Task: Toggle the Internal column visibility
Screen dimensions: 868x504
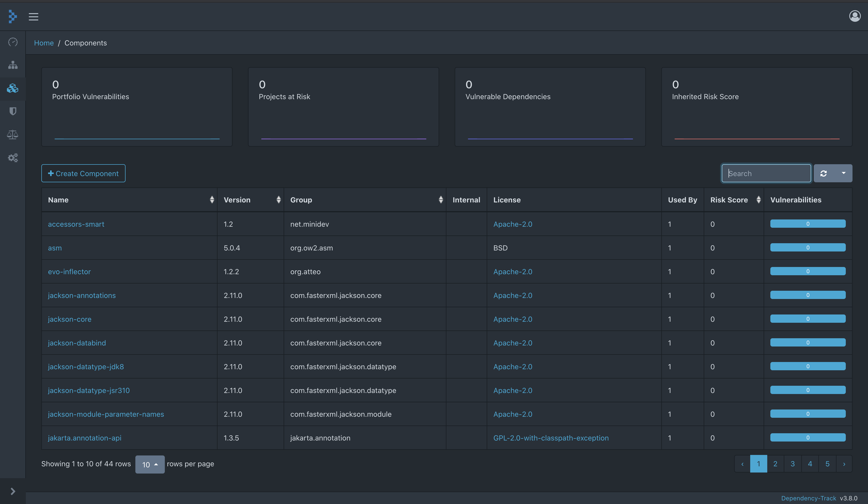Action: pyautogui.click(x=843, y=173)
